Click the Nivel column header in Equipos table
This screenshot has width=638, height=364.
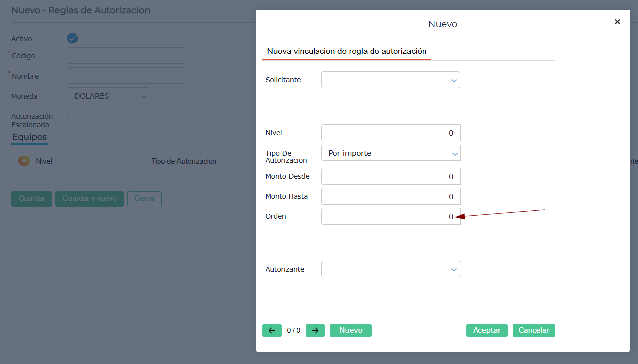pyautogui.click(x=44, y=161)
